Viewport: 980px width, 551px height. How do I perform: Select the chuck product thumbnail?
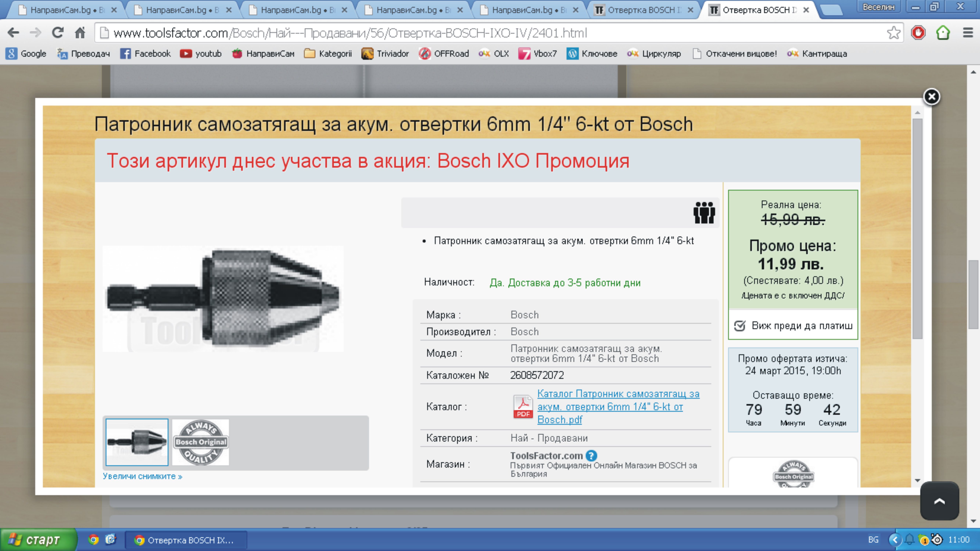137,442
